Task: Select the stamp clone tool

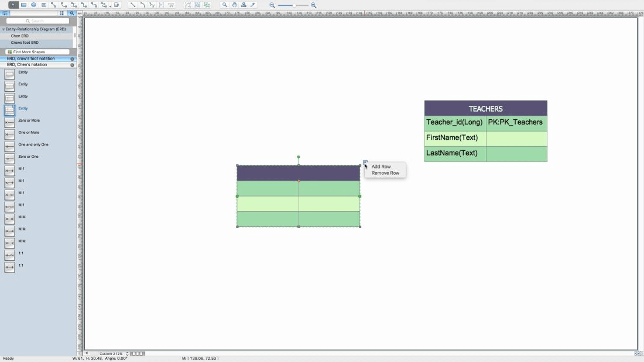Action: coord(244,5)
